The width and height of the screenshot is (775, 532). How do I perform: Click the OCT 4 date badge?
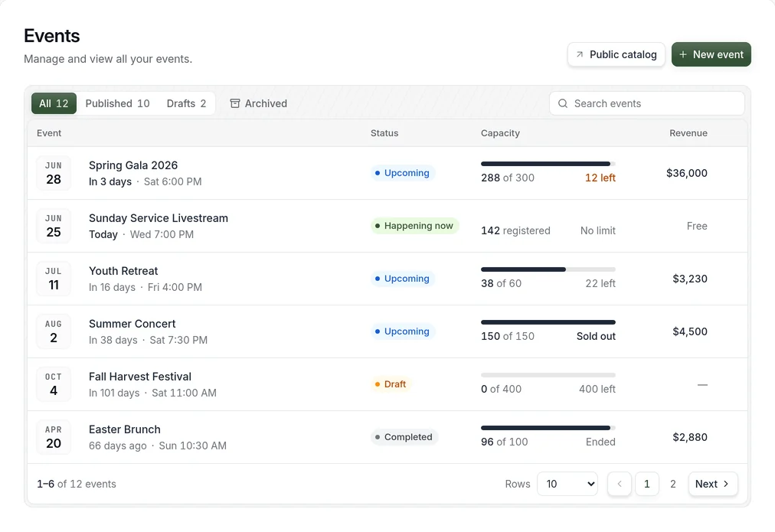tap(54, 384)
